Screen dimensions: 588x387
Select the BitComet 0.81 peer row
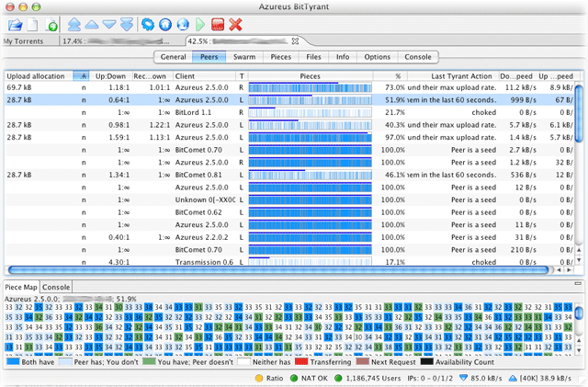click(x=288, y=175)
